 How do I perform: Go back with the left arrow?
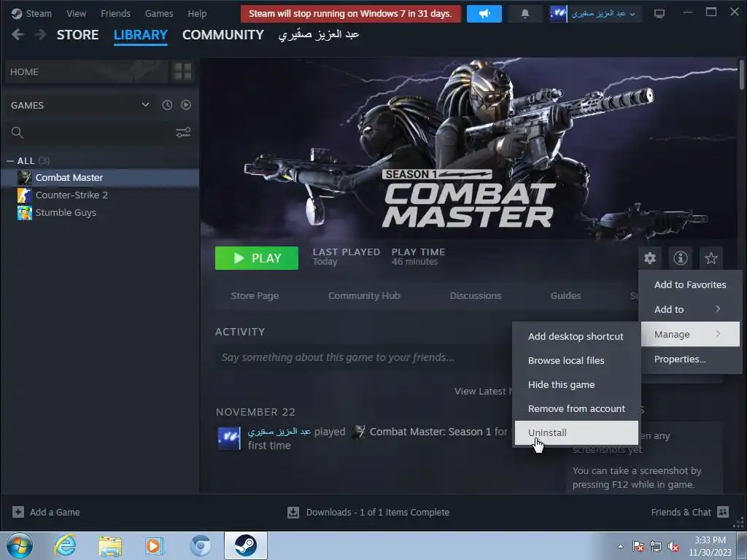(18, 35)
